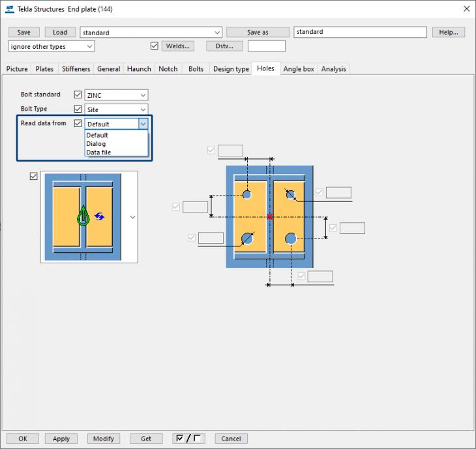476x449 pixels.
Task: Toggle checkbox for bottom horizontal dimension field
Action: [x=301, y=276]
